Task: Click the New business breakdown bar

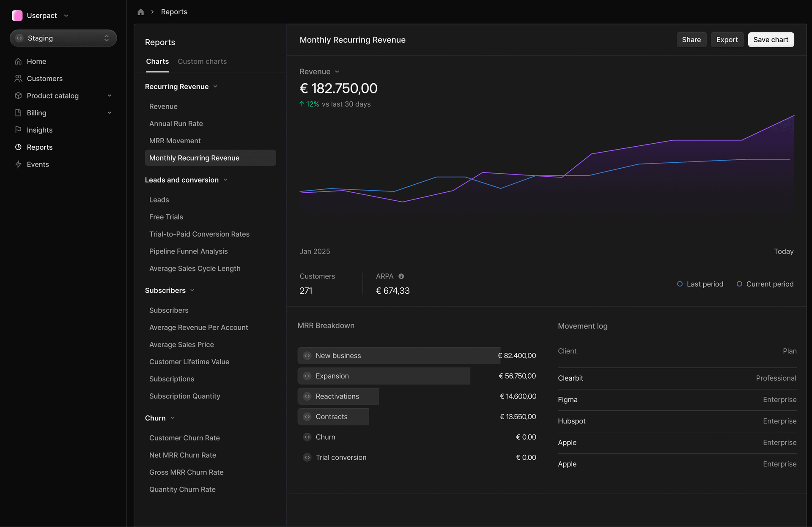Action: [399, 356]
